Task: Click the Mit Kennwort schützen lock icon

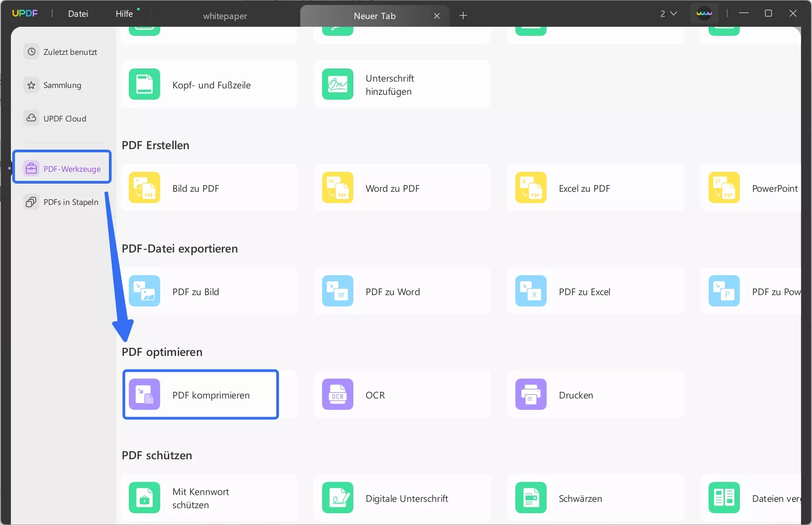Action: coord(144,497)
